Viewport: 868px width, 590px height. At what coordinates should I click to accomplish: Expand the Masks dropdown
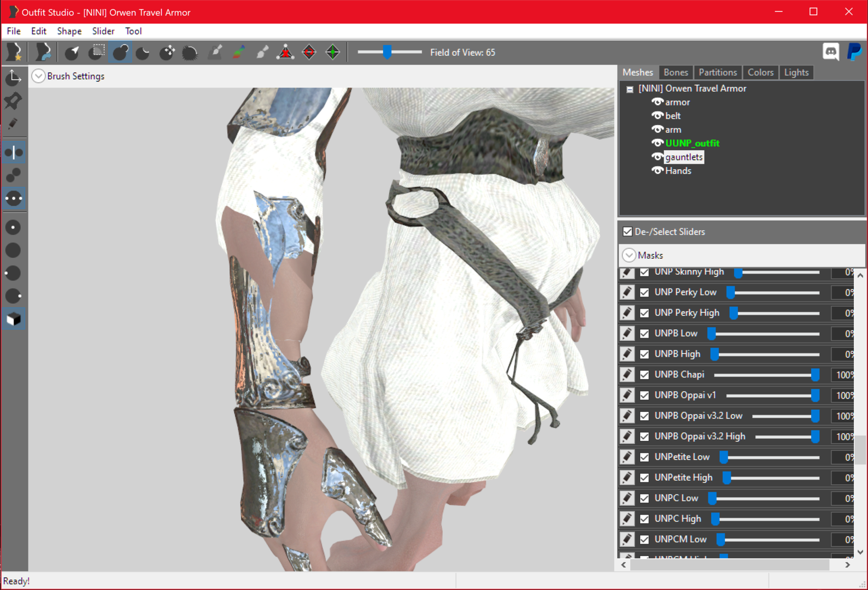point(629,255)
